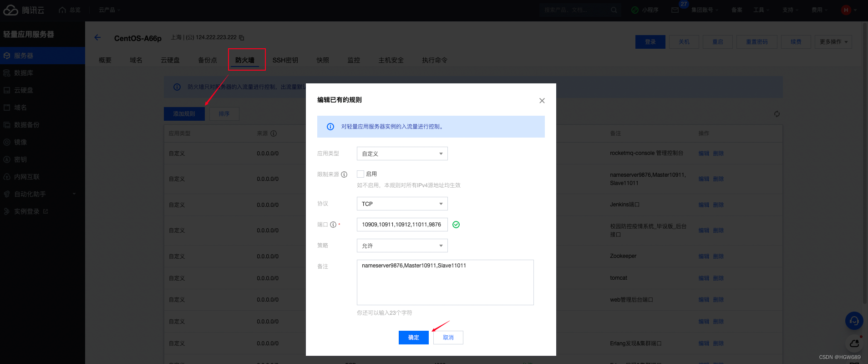Screen dimensions: 868x364
Task: Open the 小程序 mini program icon
Action: click(635, 10)
